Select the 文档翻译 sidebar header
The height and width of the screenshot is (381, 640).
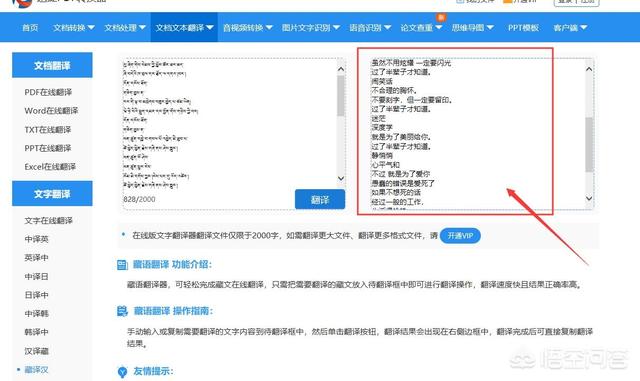(x=52, y=65)
